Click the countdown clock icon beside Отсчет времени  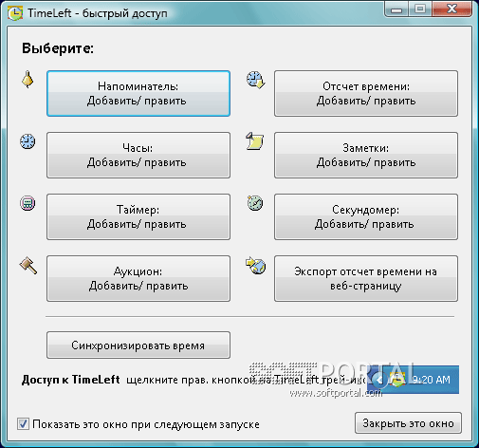pyautogui.click(x=255, y=80)
